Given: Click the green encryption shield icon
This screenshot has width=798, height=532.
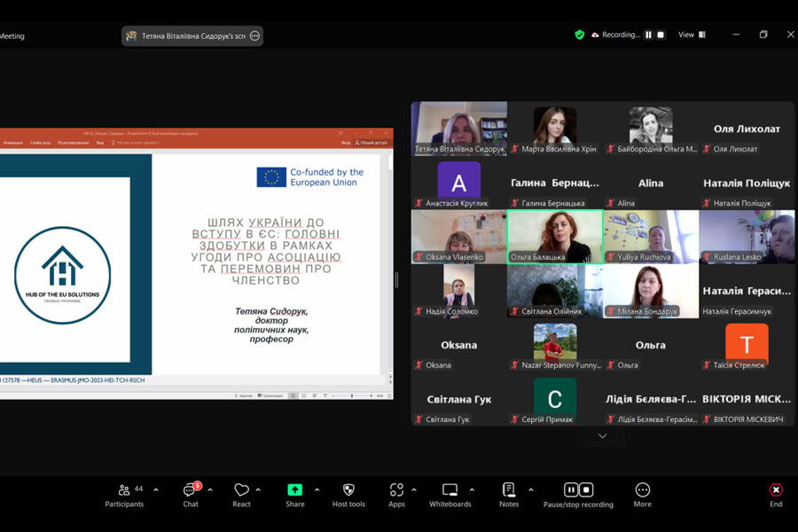Looking at the screenshot, I should pyautogui.click(x=580, y=35).
